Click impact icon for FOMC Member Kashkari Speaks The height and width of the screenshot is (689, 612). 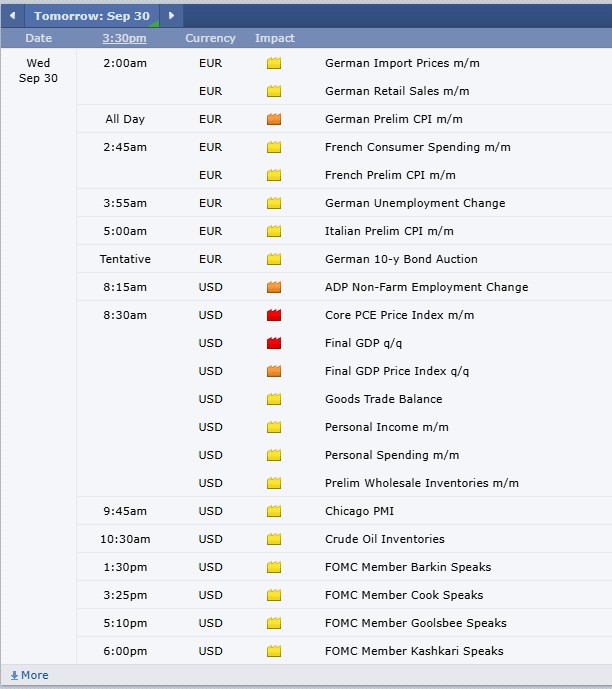coord(274,651)
